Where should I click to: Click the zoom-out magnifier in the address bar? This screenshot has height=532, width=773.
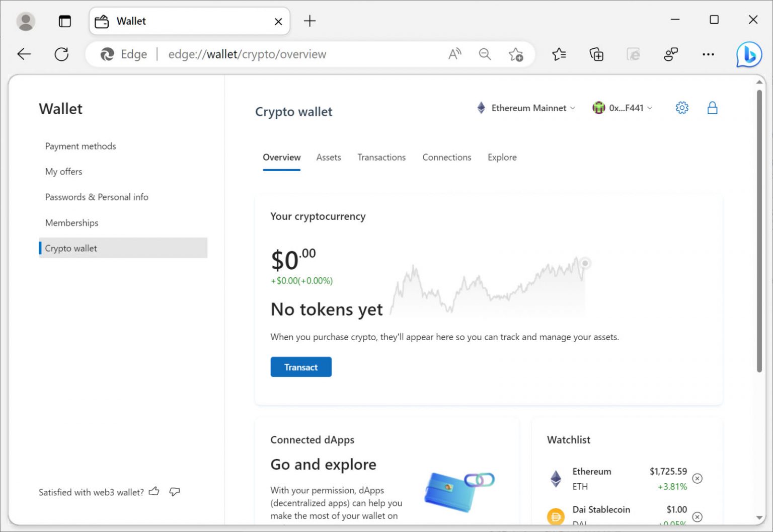click(485, 53)
